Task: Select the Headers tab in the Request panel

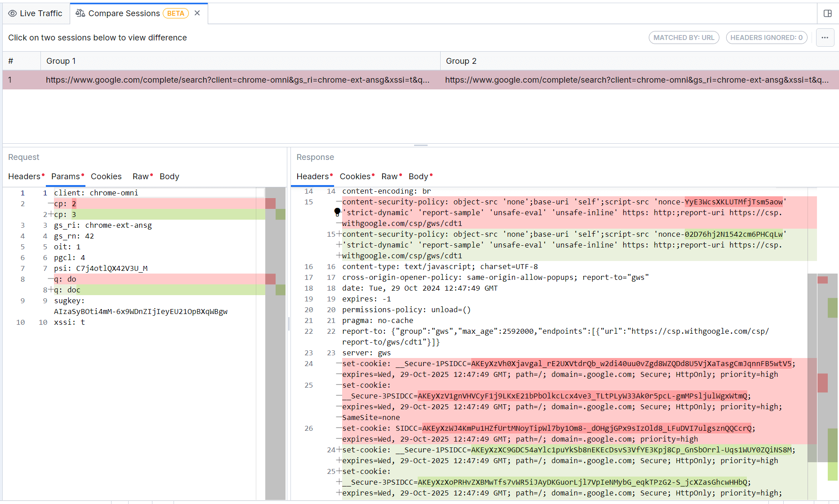Action: [x=24, y=176]
